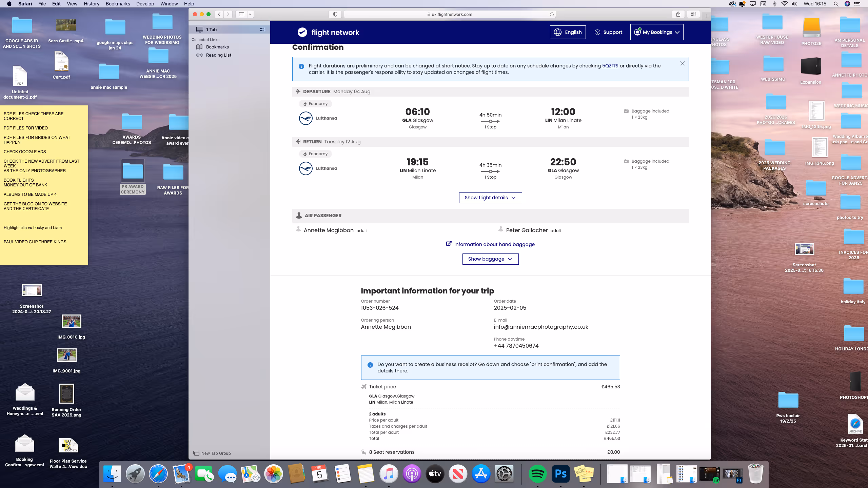The width and height of the screenshot is (868, 488).
Task: Reload page using address bar refresh icon
Action: click(552, 14)
